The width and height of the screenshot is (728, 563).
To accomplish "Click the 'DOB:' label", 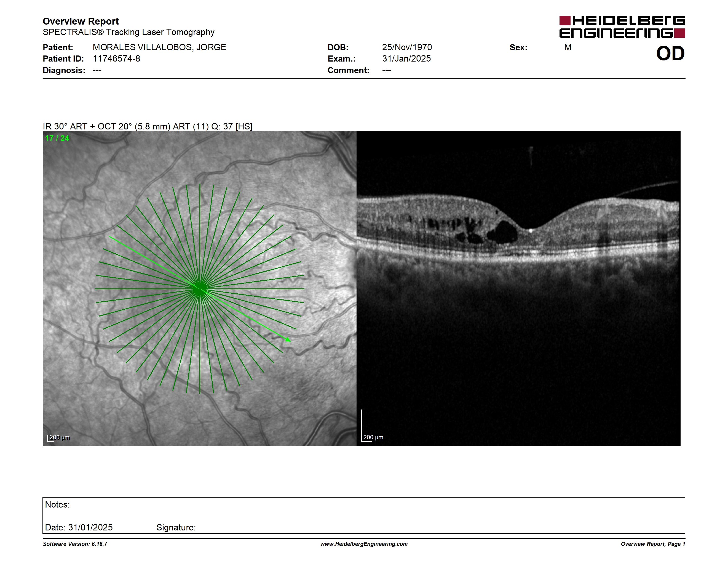I will [338, 47].
